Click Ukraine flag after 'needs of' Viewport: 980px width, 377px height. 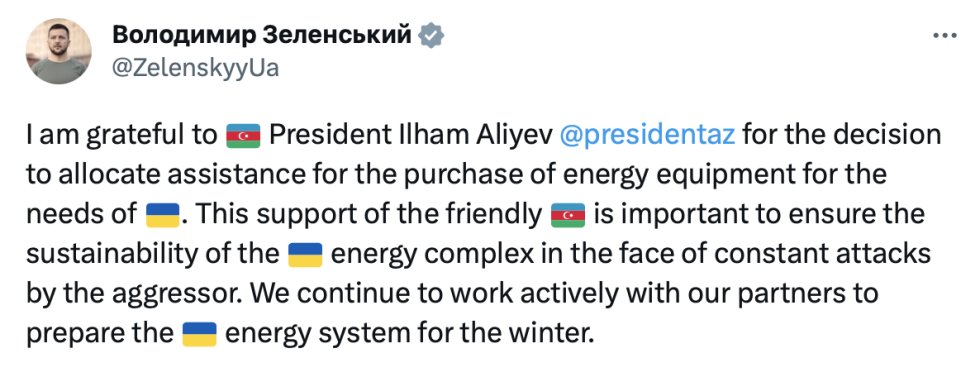tap(163, 216)
